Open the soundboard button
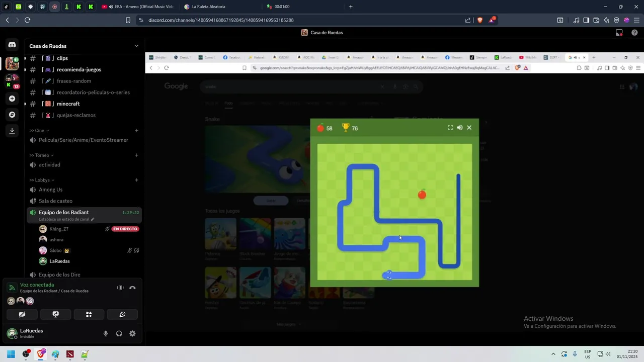The height and width of the screenshot is (362, 644). [122, 315]
